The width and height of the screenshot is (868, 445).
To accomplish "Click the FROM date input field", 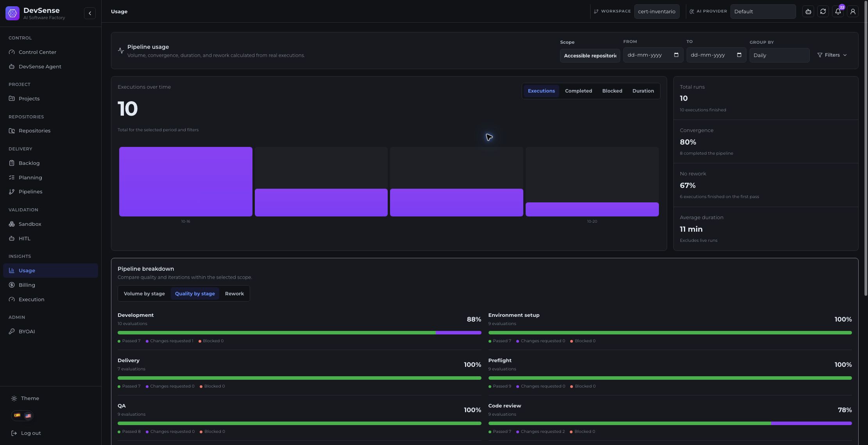I will tap(653, 55).
